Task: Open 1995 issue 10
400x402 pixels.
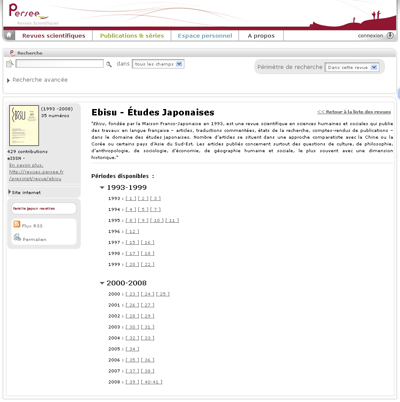Action: coord(157,221)
